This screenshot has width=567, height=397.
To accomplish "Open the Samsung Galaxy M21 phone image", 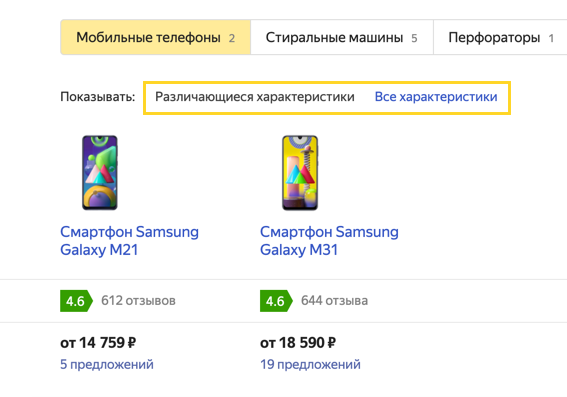I will click(100, 173).
